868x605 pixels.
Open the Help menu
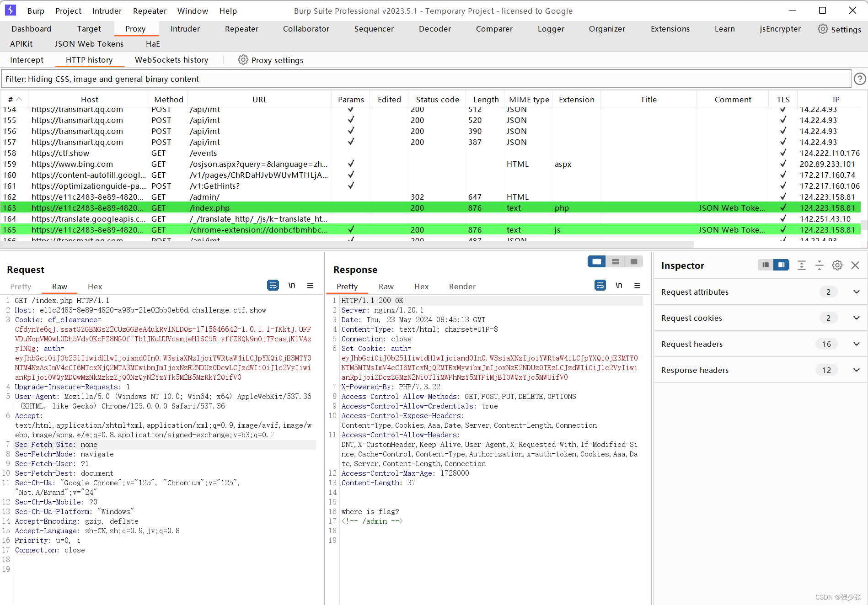click(x=228, y=11)
